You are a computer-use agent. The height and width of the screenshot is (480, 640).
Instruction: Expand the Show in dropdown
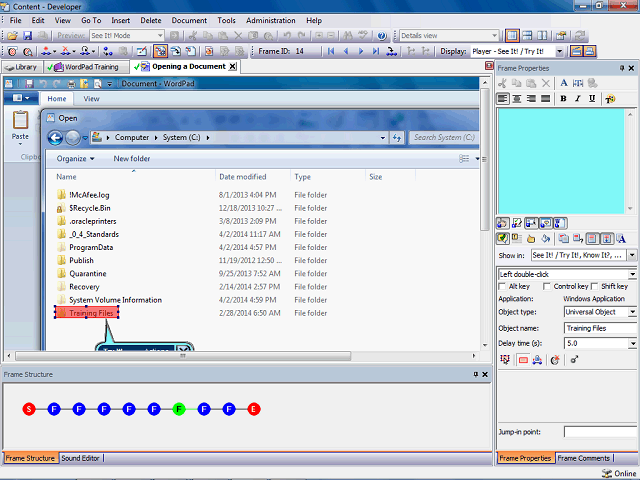(x=632, y=256)
